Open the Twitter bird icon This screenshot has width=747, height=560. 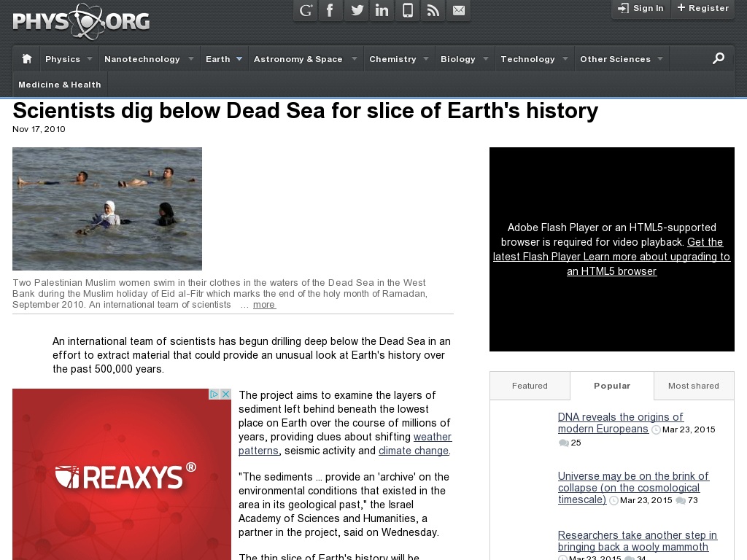pyautogui.click(x=356, y=10)
